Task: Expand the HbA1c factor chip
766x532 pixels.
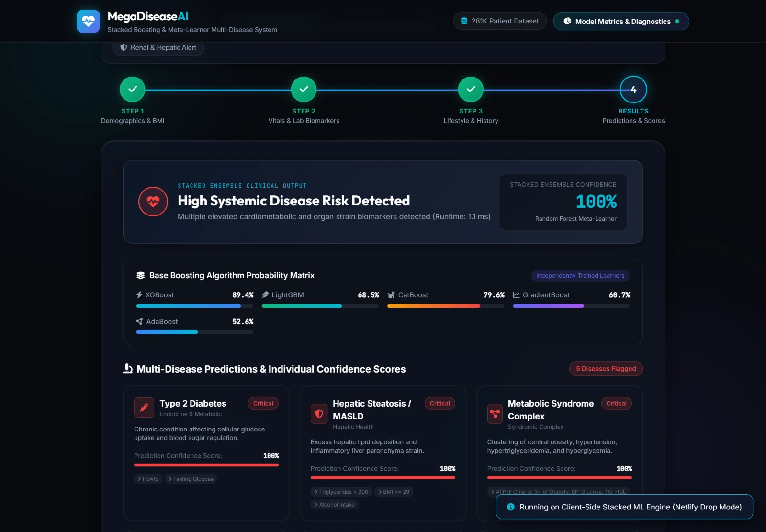Action: coord(148,479)
